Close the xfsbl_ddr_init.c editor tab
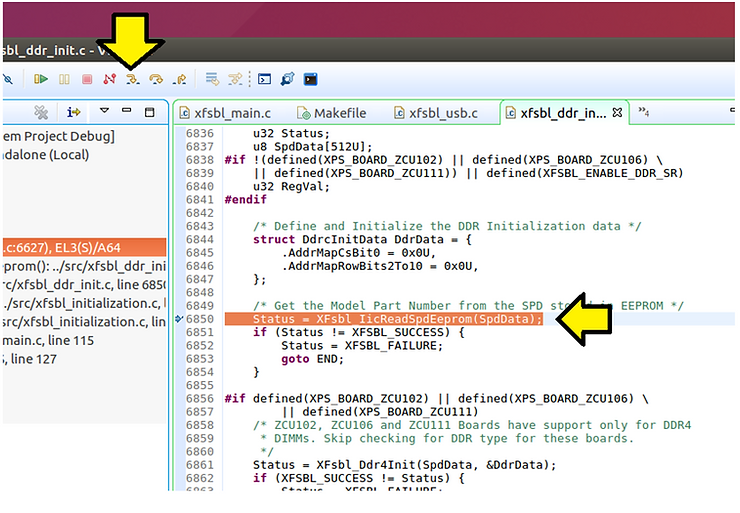This screenshot has height=513, width=740. pyautogui.click(x=617, y=113)
